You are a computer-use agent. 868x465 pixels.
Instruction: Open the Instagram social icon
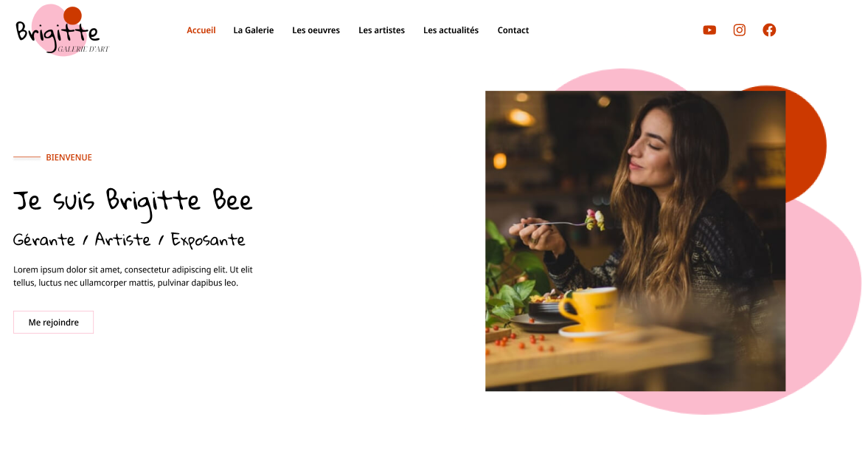[739, 30]
